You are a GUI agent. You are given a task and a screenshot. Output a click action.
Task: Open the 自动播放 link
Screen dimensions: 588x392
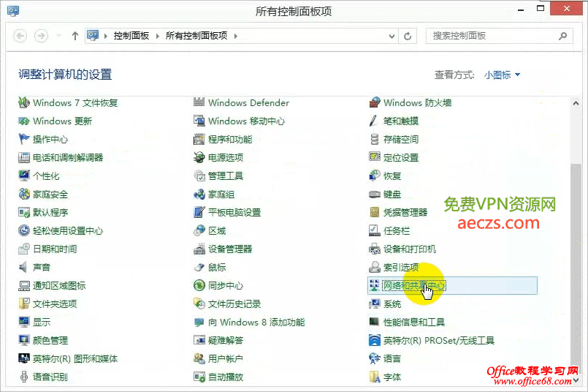tap(226, 377)
